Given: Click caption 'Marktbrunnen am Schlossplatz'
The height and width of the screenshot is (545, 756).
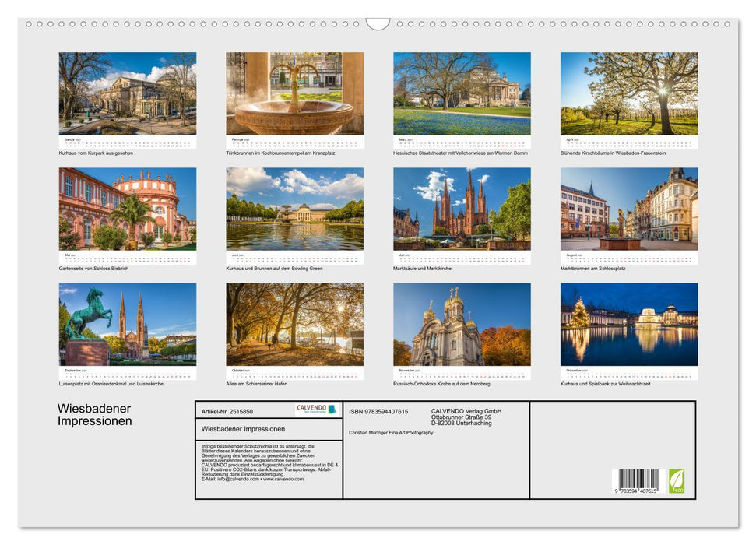Looking at the screenshot, I should click(592, 268).
